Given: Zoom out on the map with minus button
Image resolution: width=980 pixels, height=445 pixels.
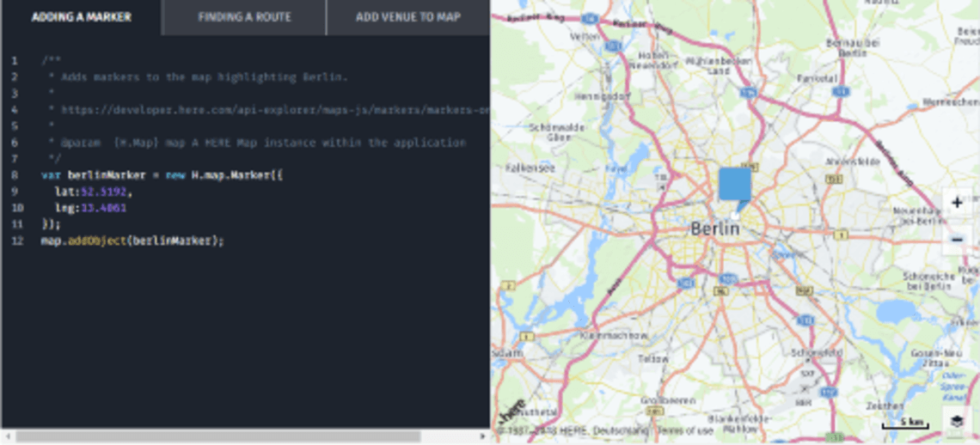Looking at the screenshot, I should [x=957, y=240].
